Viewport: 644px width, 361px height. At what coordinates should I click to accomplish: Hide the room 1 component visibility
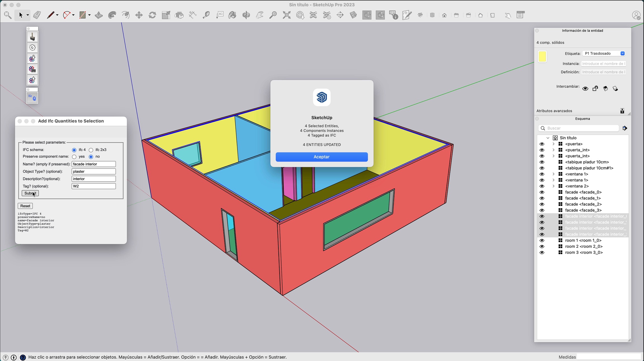542,240
